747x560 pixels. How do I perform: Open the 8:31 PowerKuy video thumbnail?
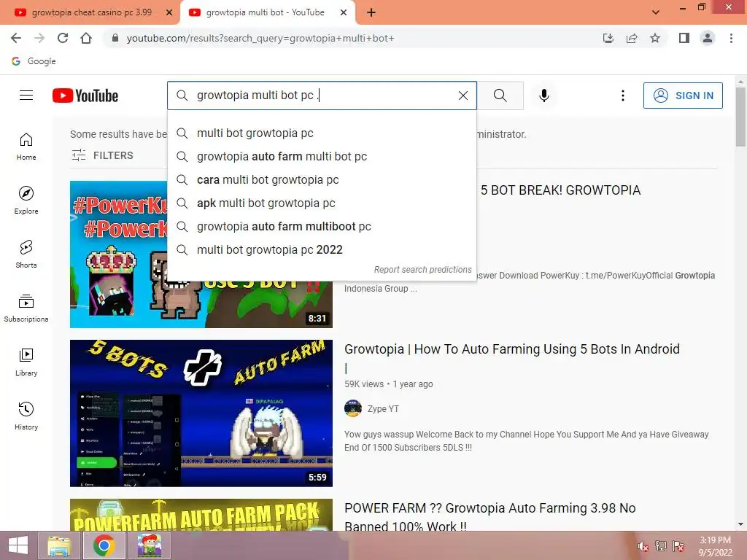point(201,254)
